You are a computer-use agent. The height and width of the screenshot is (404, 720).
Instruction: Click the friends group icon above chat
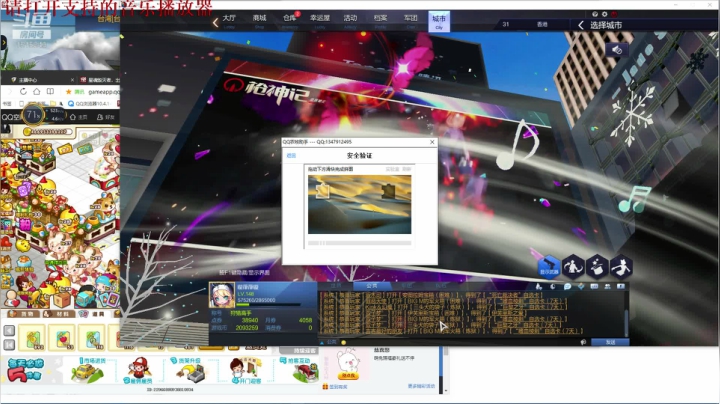pos(608,286)
